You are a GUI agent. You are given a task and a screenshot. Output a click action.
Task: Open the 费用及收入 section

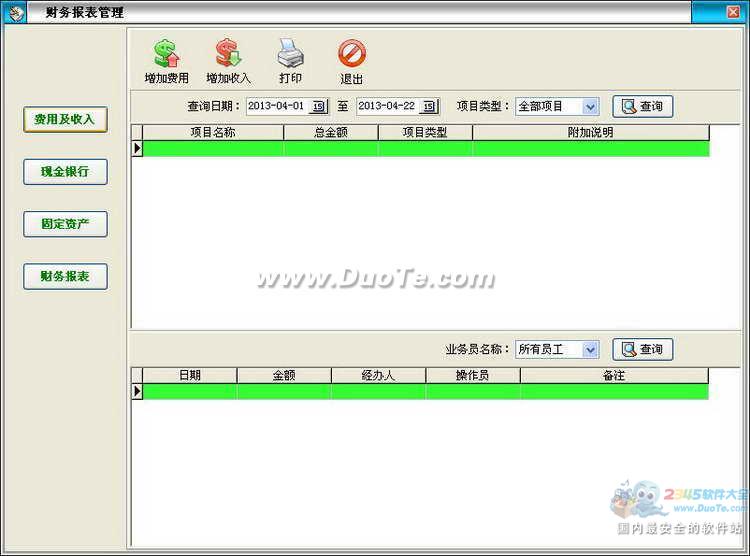tap(65, 119)
